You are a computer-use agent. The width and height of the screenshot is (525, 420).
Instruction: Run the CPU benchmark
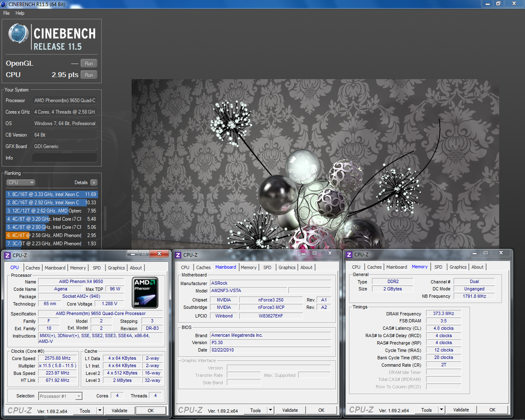point(89,75)
